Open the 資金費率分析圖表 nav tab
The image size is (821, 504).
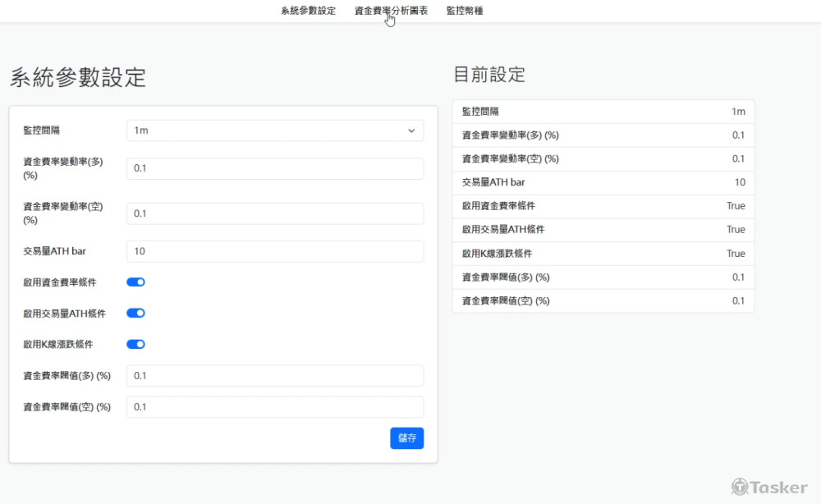391,11
